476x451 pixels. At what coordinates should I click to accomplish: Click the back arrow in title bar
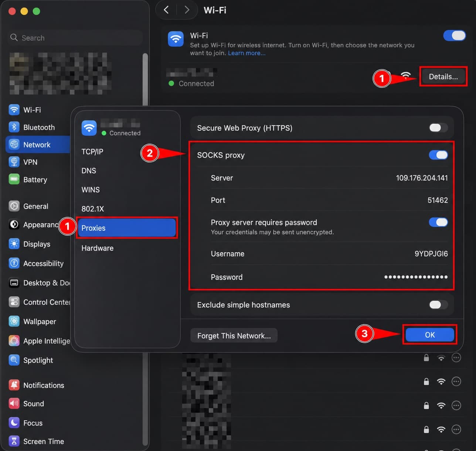166,10
